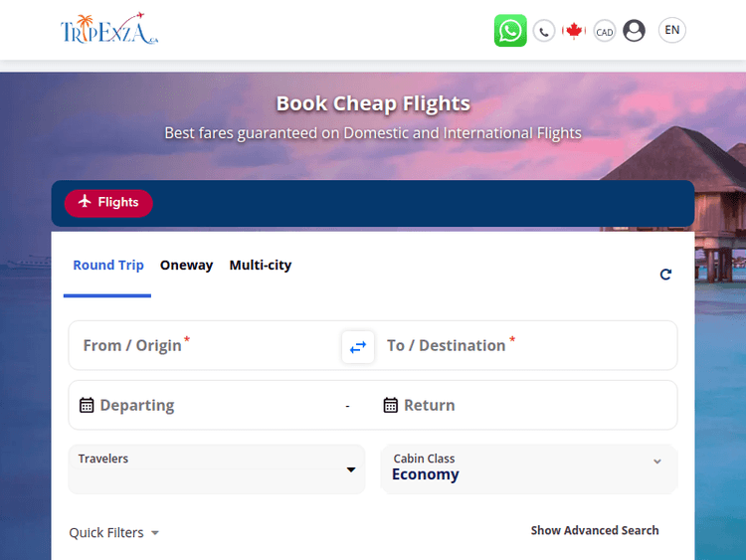Open the CAD currency selector
746x560 pixels.
pyautogui.click(x=604, y=32)
